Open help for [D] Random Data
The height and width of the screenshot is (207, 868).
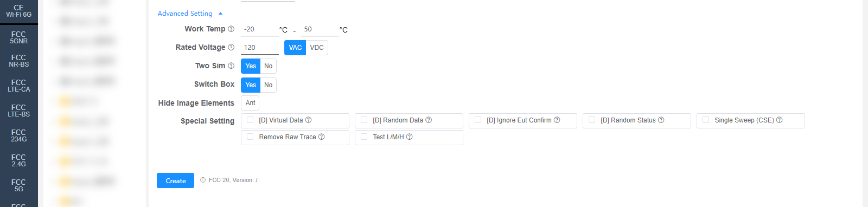(x=429, y=120)
